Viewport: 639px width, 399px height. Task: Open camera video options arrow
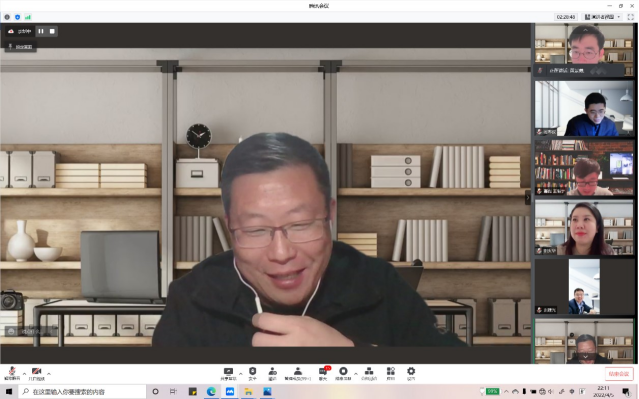click(x=49, y=373)
